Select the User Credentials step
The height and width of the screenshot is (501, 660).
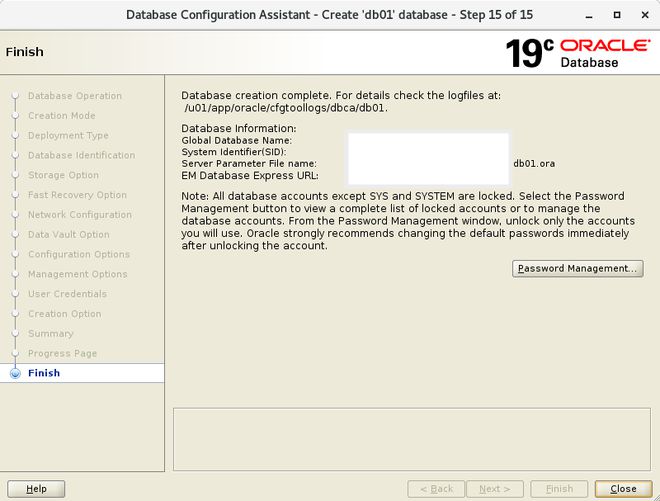[67, 294]
